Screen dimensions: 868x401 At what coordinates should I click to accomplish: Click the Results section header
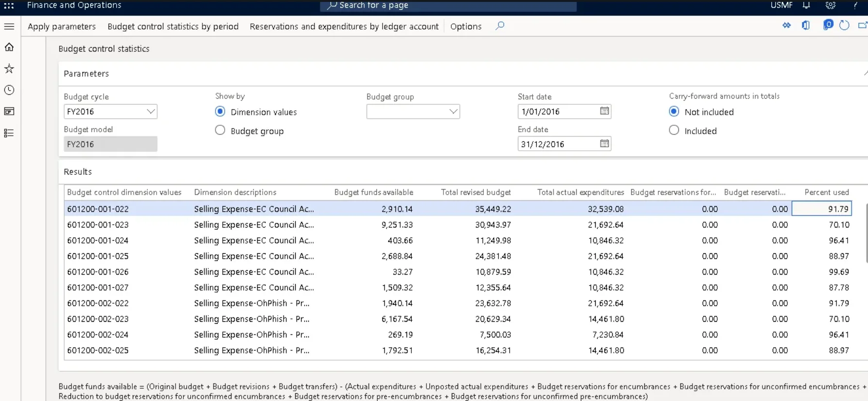click(x=78, y=172)
